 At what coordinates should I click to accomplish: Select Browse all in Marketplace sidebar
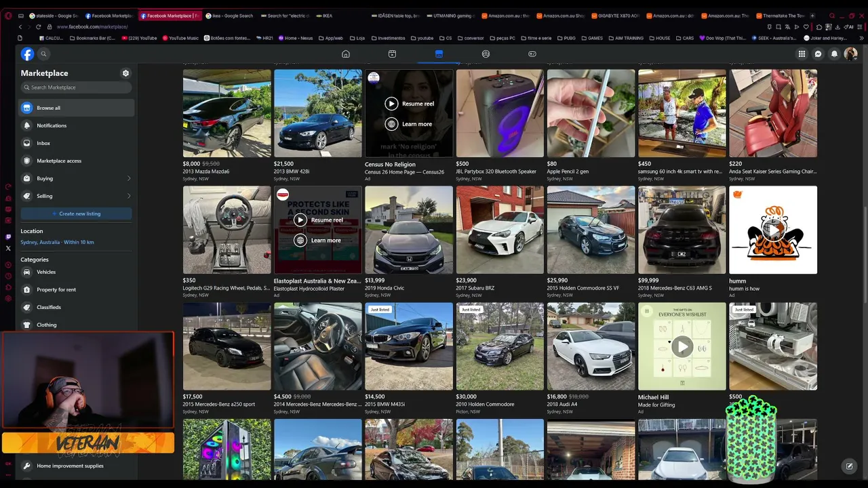coord(76,108)
